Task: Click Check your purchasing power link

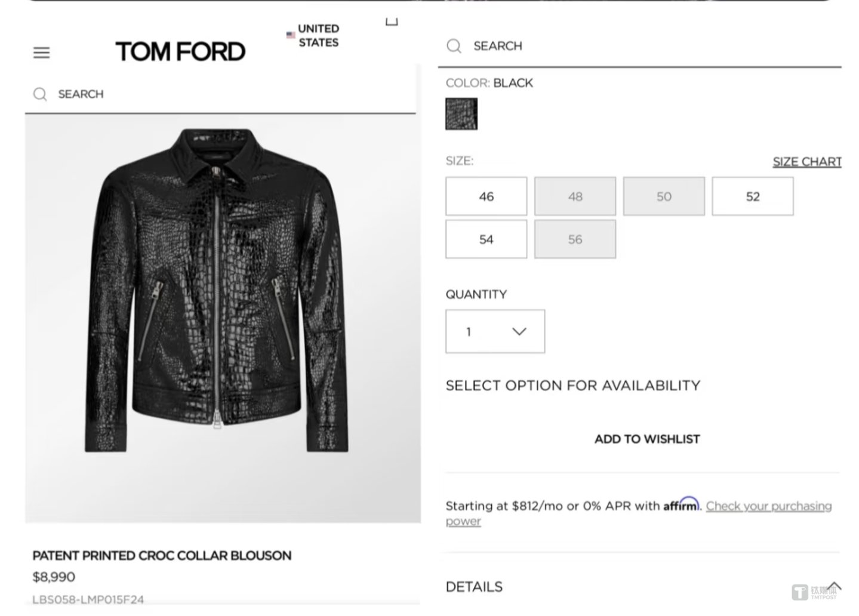Action: pos(768,506)
